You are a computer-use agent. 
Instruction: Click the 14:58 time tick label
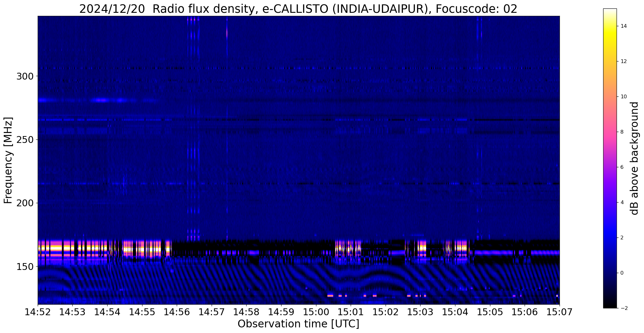click(247, 312)
